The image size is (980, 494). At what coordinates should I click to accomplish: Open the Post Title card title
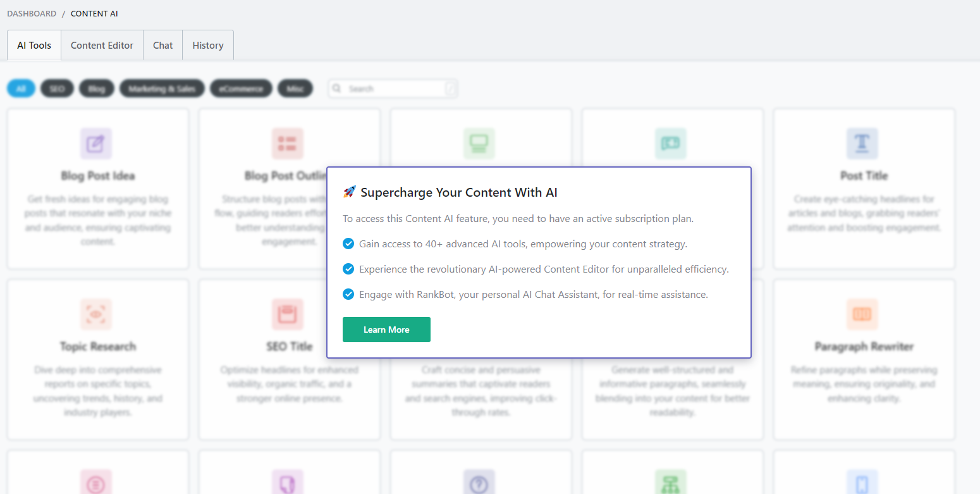click(864, 176)
